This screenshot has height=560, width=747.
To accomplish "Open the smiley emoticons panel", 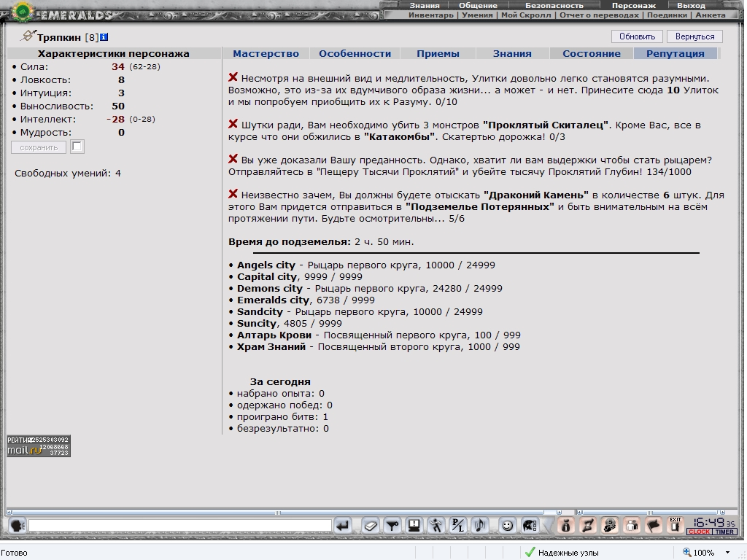I will pos(508,526).
